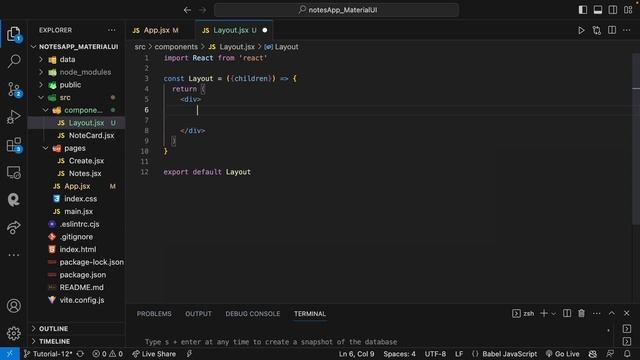Kill the terminal with trash icon
The image size is (640, 360).
(581, 313)
